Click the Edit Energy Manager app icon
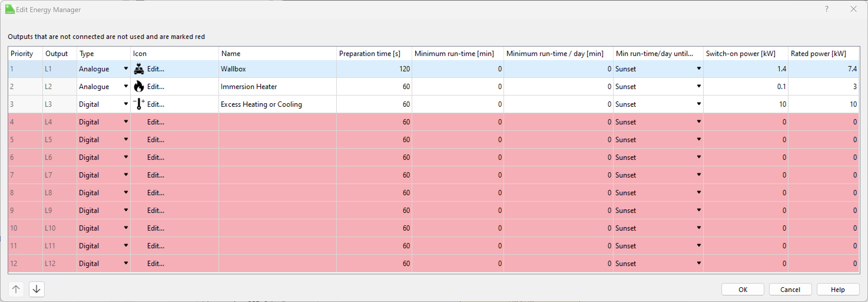The width and height of the screenshot is (868, 302). pyautogui.click(x=10, y=9)
